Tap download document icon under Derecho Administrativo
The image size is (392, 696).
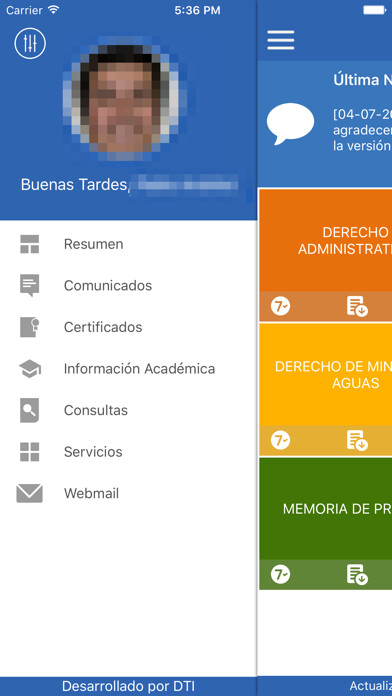coord(357,306)
